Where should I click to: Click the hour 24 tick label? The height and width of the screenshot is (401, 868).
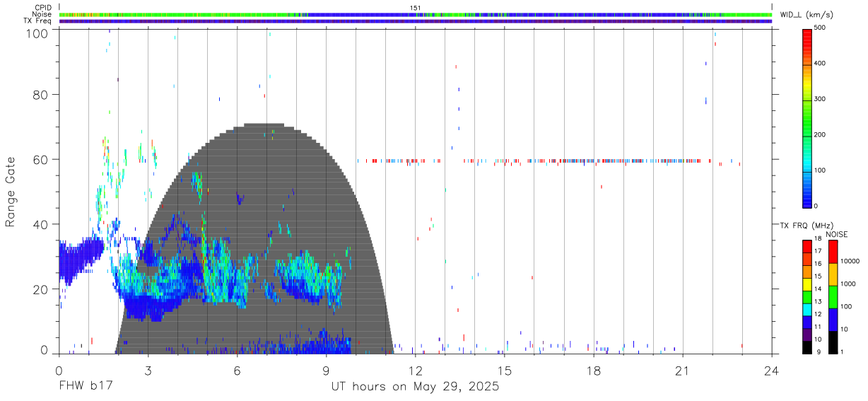(772, 370)
